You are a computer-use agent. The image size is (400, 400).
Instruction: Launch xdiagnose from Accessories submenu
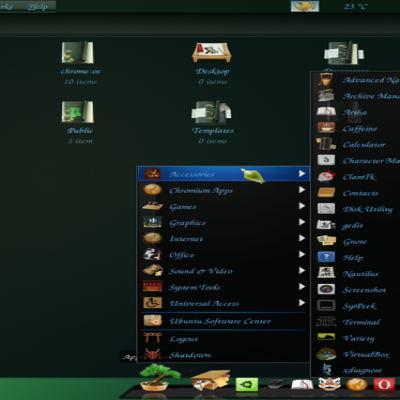(356, 370)
